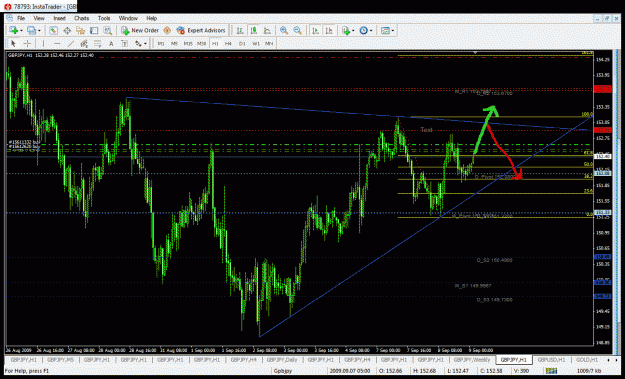Select the Crosshair tool
Viewport: 625px width, 379px height.
(x=27, y=43)
